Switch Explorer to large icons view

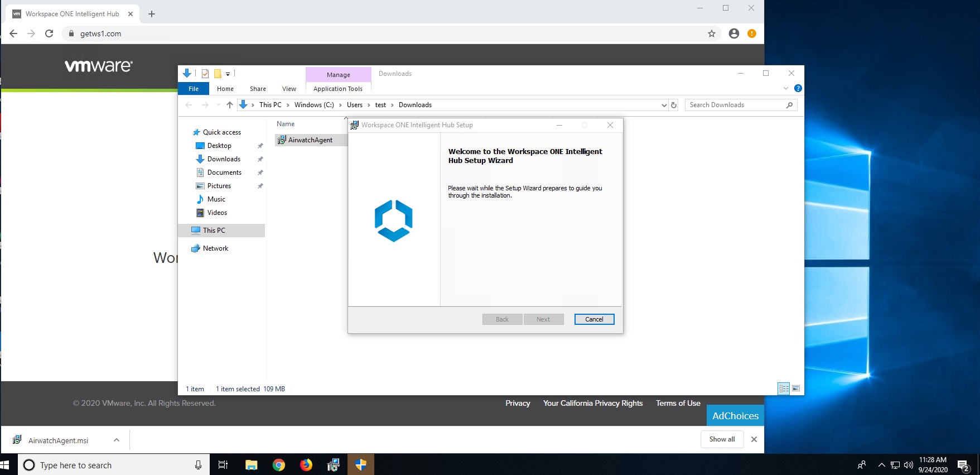pos(796,388)
